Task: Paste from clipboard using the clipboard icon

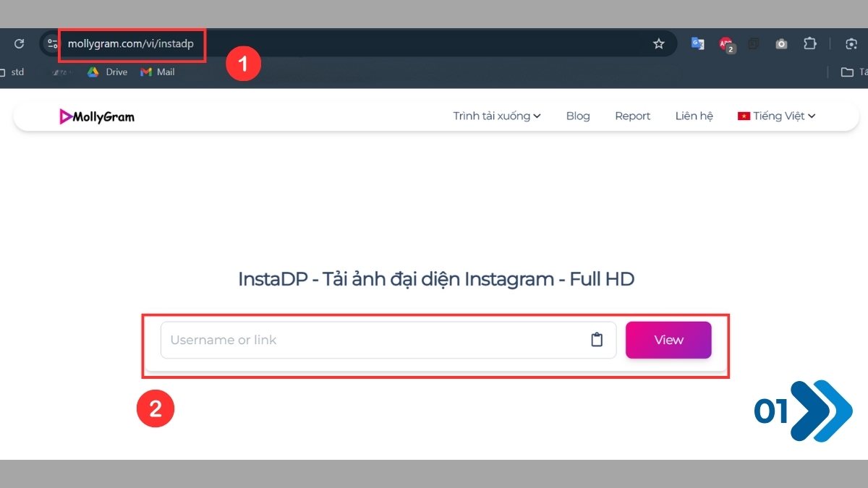Action: (x=597, y=340)
